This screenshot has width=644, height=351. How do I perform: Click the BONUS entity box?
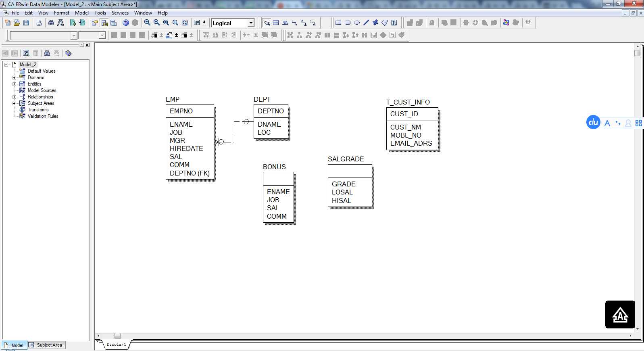pyautogui.click(x=278, y=197)
